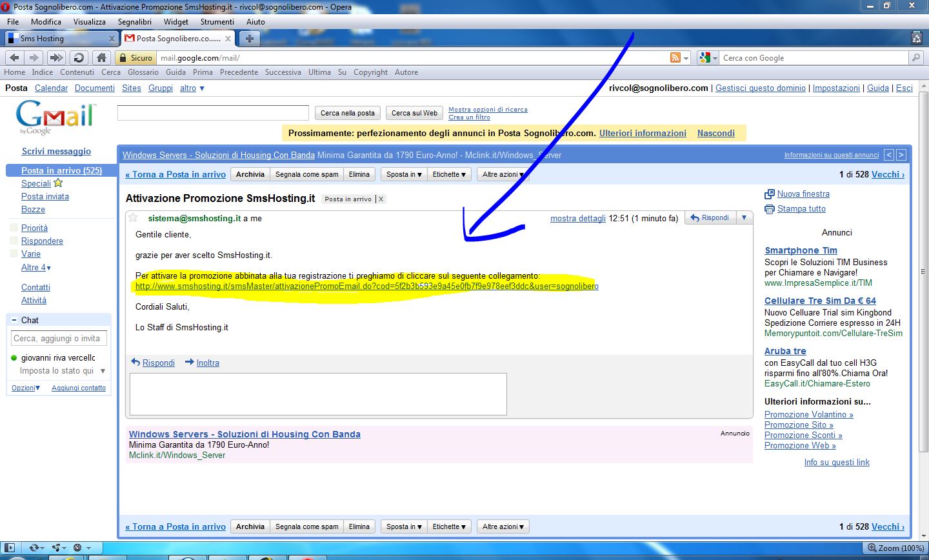Click the Stampa tutto printer icon

[x=769, y=209]
